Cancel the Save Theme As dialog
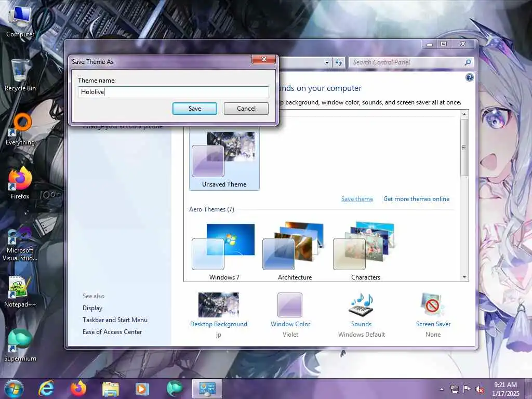 (246, 109)
